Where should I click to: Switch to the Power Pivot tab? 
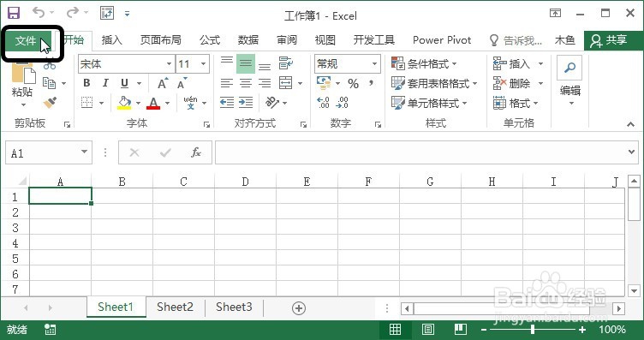pyautogui.click(x=442, y=40)
